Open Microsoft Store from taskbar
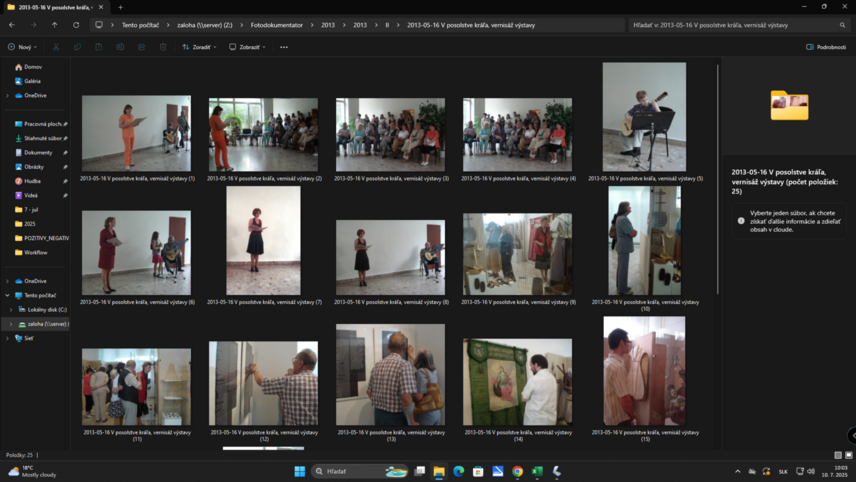856x482 pixels. point(478,471)
